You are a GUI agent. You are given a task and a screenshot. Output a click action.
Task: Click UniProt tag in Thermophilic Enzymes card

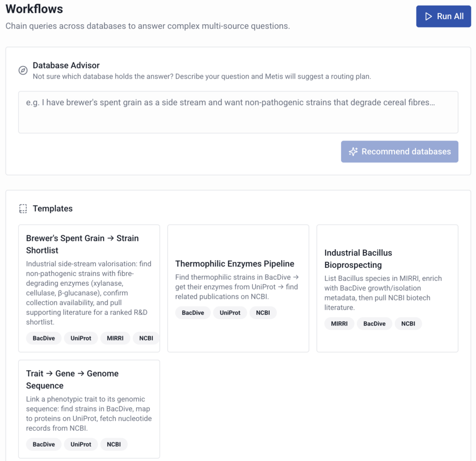point(230,313)
